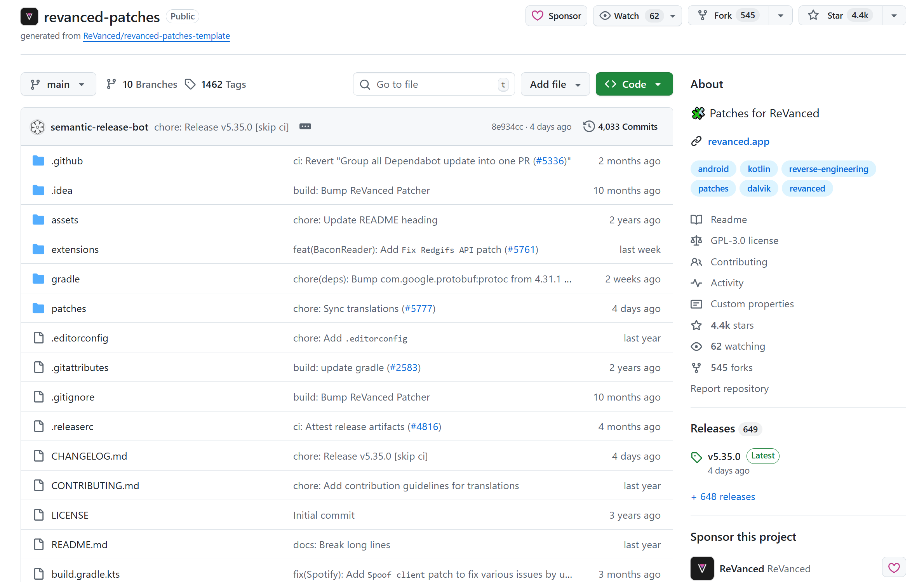Open the .releaserc file
Viewport: 924px width, 582px height.
[x=72, y=427]
